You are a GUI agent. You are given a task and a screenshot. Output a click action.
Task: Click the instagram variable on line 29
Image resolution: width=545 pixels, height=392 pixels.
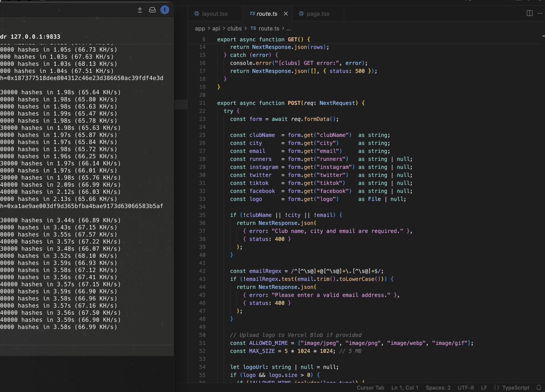263,167
